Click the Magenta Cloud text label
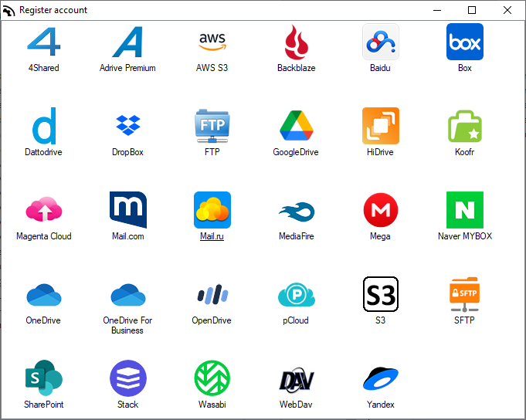526x420 pixels. click(x=44, y=236)
